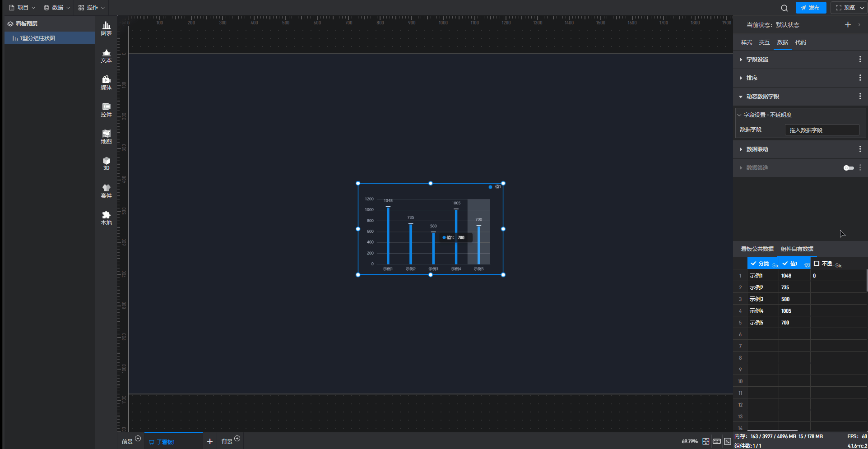Open the 项目 dropdown menu
Screen dimensions: 868x449
22,8
